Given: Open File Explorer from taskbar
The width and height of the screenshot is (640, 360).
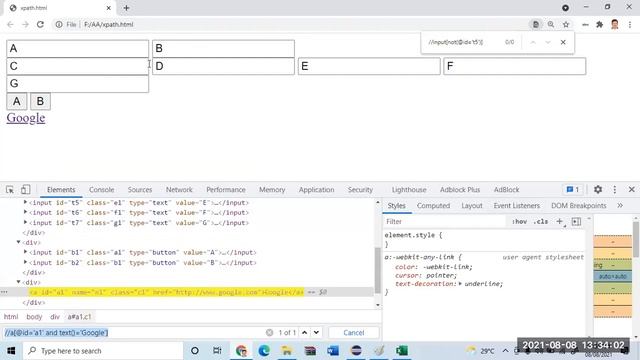Looking at the screenshot, I should [x=287, y=351].
